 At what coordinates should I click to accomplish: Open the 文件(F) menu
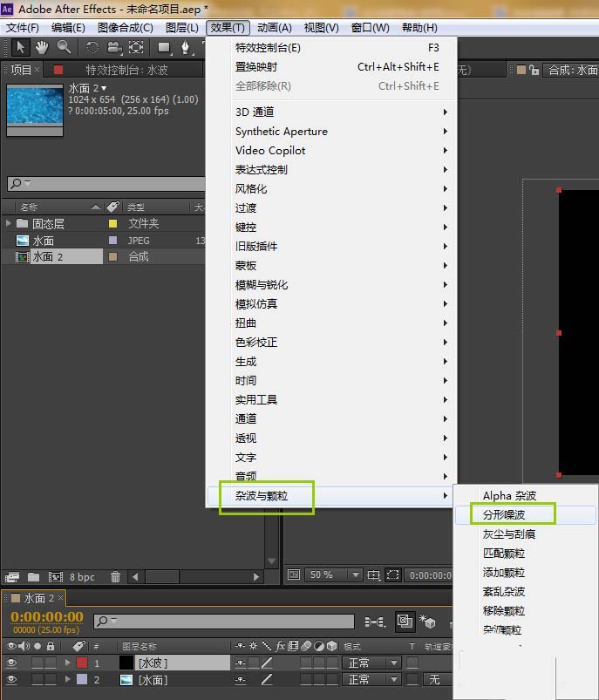coord(23,28)
